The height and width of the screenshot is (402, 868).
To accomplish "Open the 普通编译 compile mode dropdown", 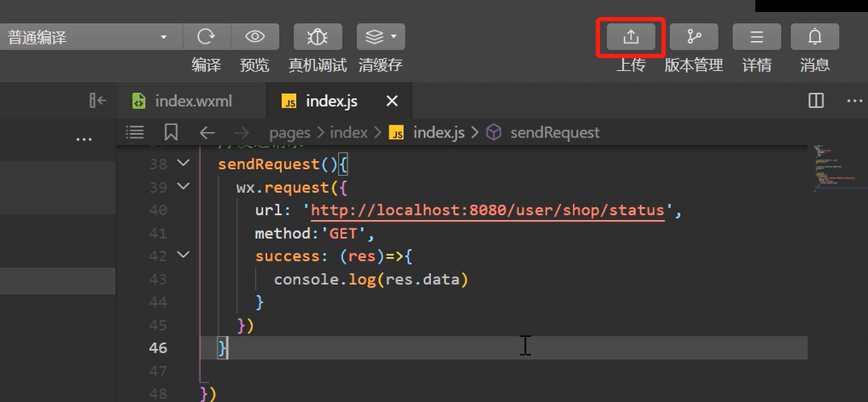I will point(90,38).
